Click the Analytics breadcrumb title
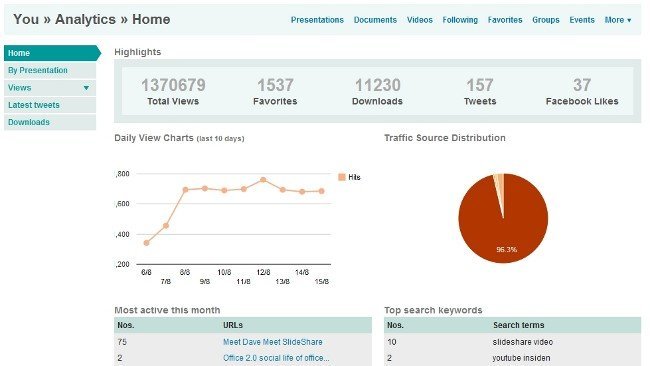 [85, 19]
